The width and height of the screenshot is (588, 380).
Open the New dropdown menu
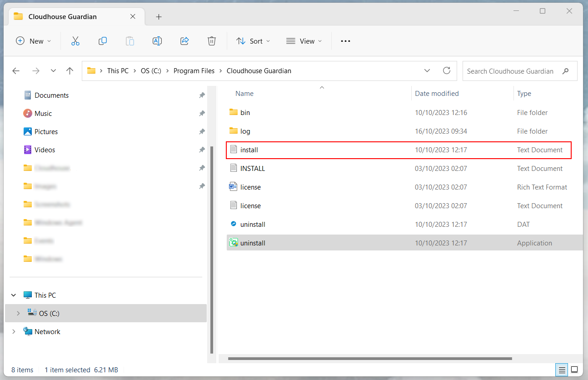click(x=34, y=41)
